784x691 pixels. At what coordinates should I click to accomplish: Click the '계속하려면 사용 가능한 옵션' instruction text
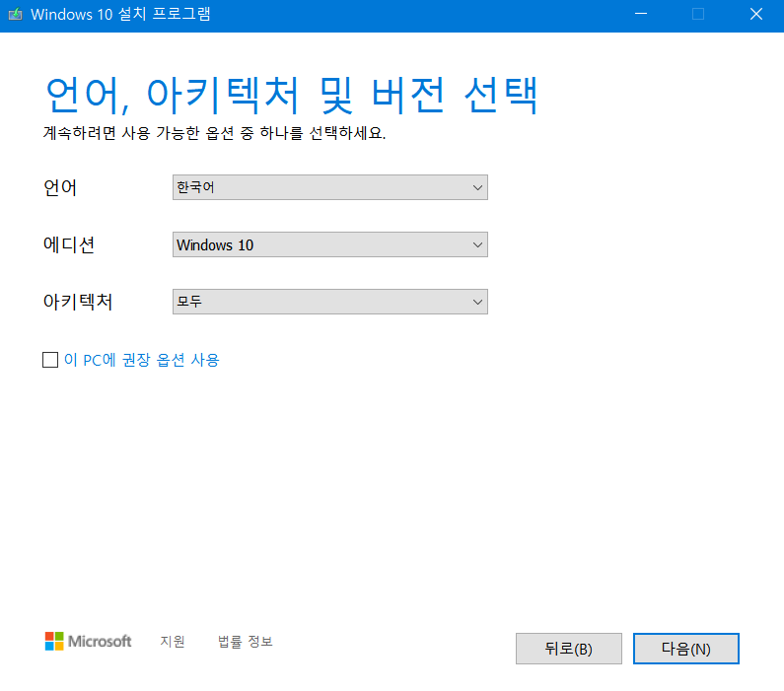(x=215, y=133)
